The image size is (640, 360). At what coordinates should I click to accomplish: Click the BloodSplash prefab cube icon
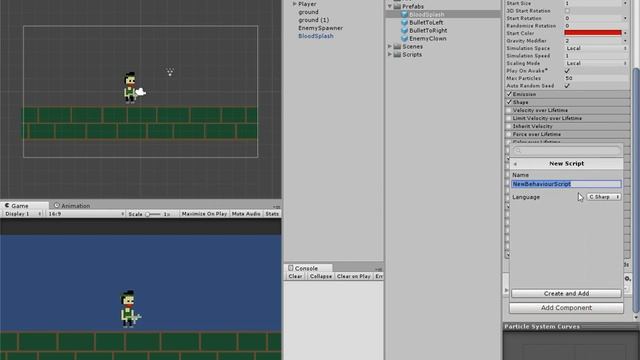point(404,14)
